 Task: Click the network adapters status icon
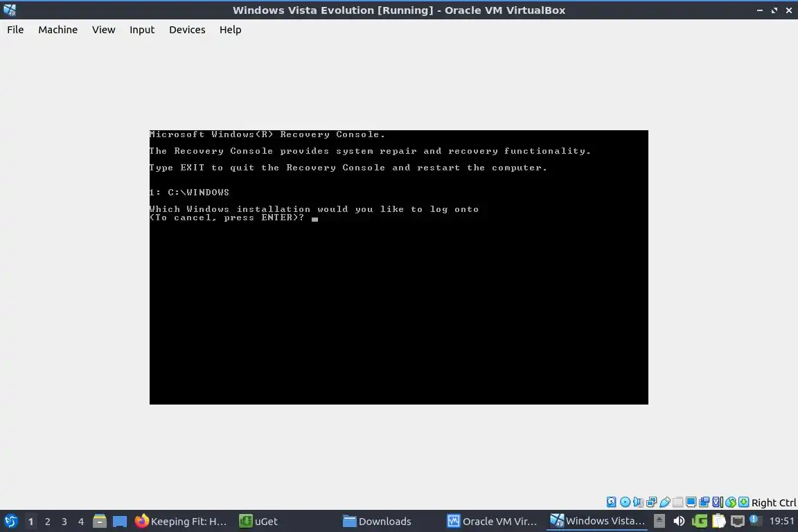coord(651,502)
